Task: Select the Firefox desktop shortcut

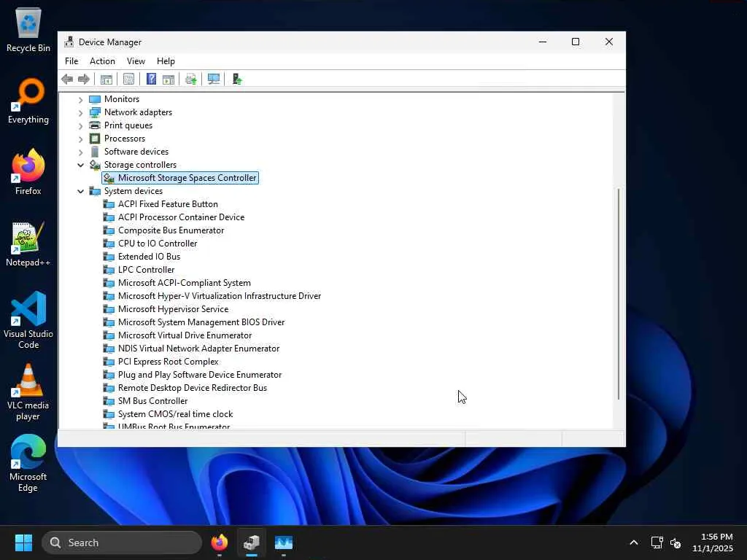Action: 28,172
